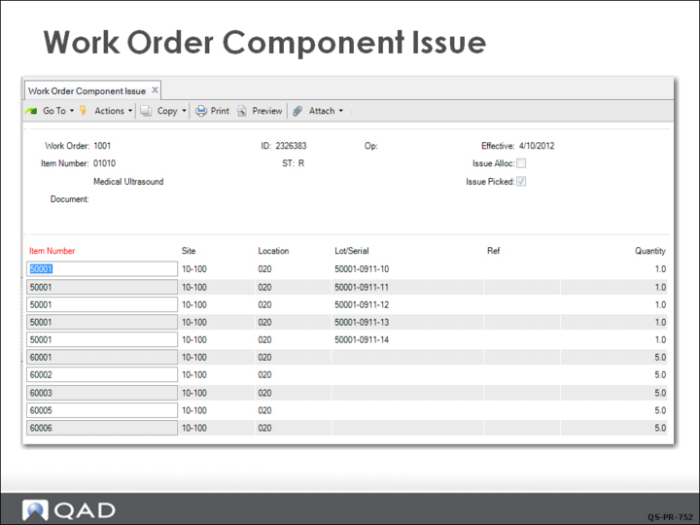
Task: Click the Quantity column header
Action: pos(650,251)
